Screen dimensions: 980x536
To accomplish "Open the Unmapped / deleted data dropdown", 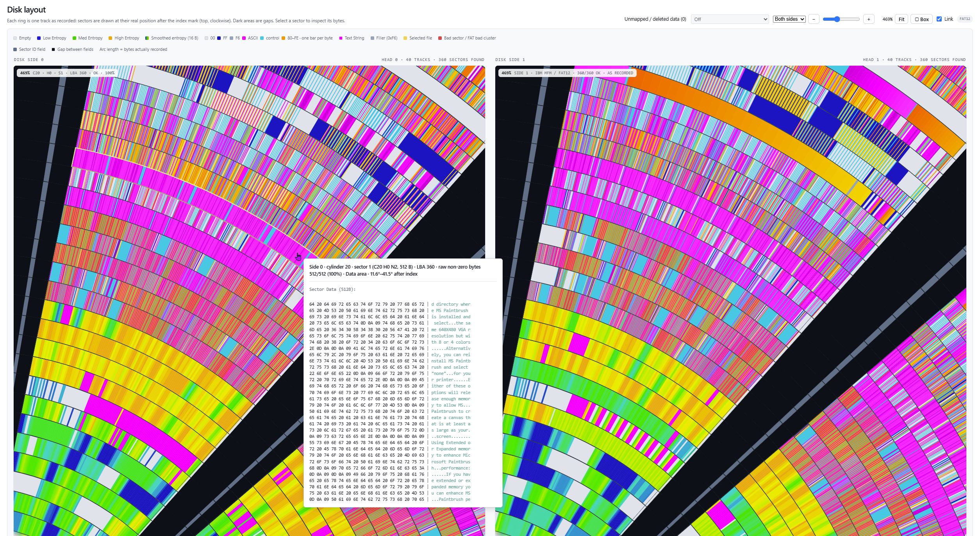I will click(730, 19).
